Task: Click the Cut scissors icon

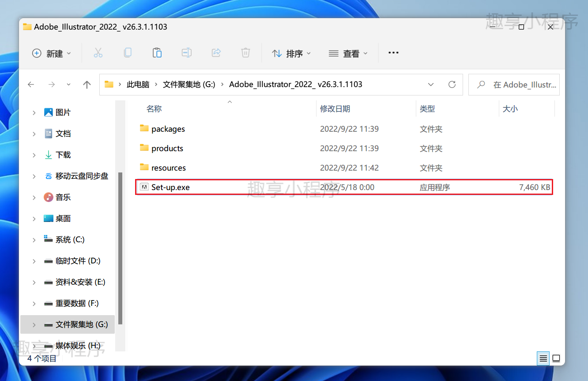Action: [x=98, y=53]
